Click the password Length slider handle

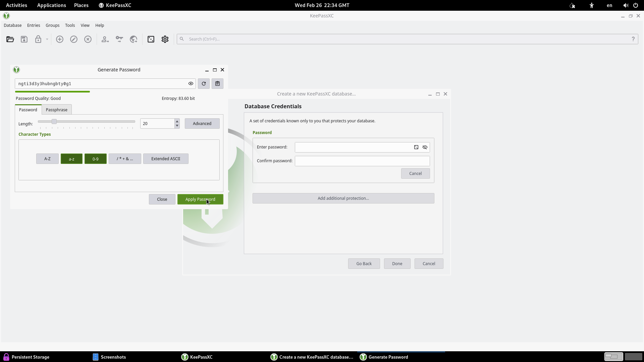[54, 121]
